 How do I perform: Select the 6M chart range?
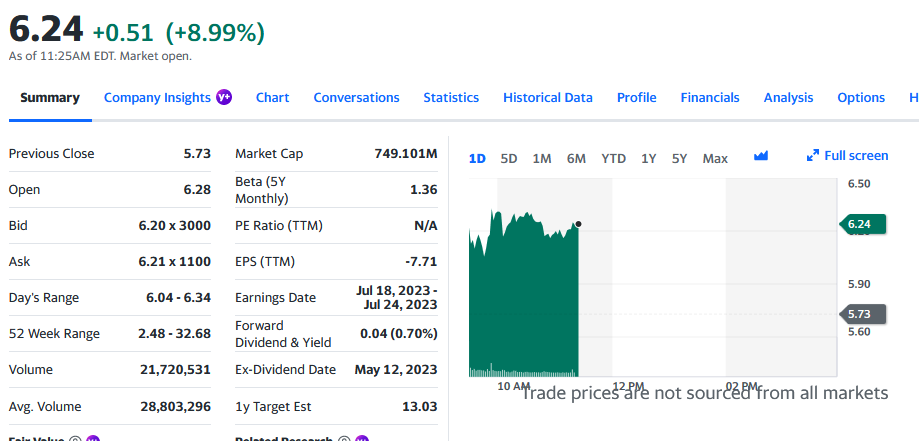pyautogui.click(x=576, y=158)
